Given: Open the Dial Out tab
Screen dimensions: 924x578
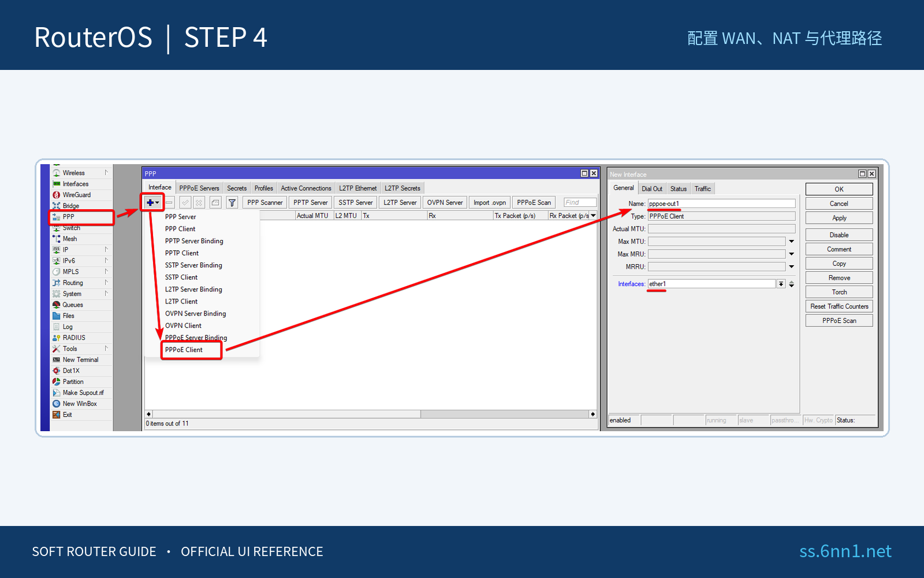Looking at the screenshot, I should pyautogui.click(x=652, y=188).
